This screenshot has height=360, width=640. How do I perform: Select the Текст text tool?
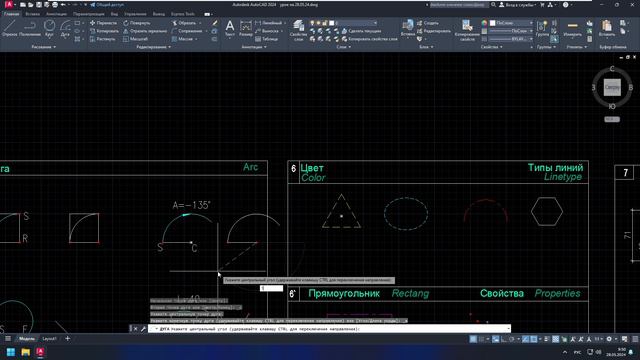point(230,29)
